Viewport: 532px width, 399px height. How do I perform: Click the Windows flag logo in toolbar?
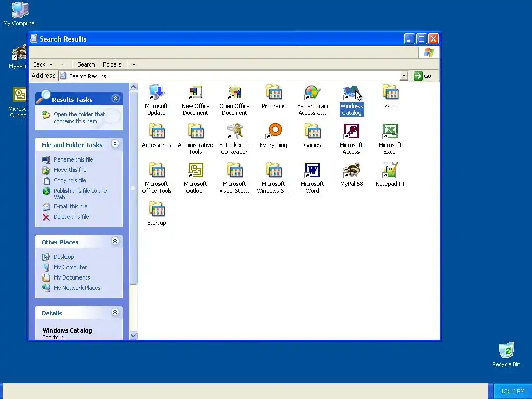click(429, 52)
